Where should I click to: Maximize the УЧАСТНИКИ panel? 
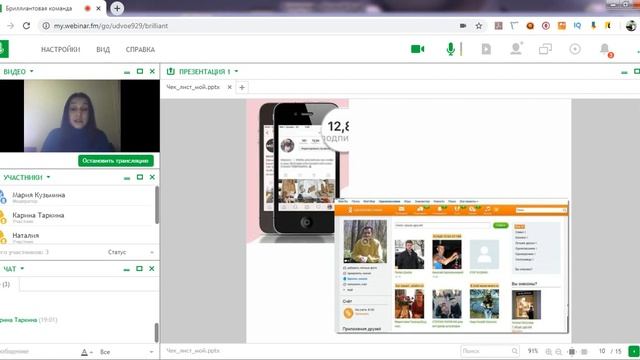tap(140, 177)
